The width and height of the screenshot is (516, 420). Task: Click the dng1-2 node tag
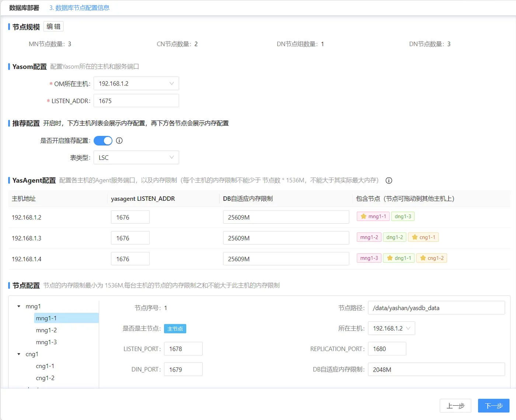395,237
